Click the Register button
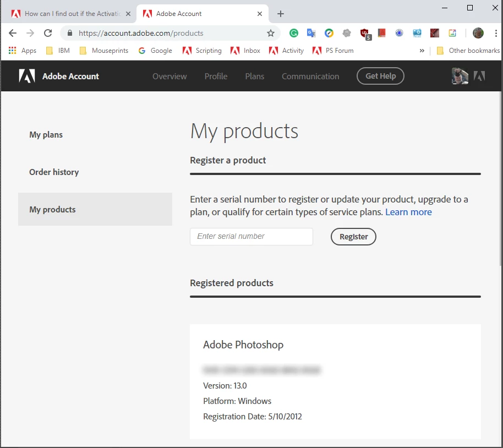 click(353, 237)
